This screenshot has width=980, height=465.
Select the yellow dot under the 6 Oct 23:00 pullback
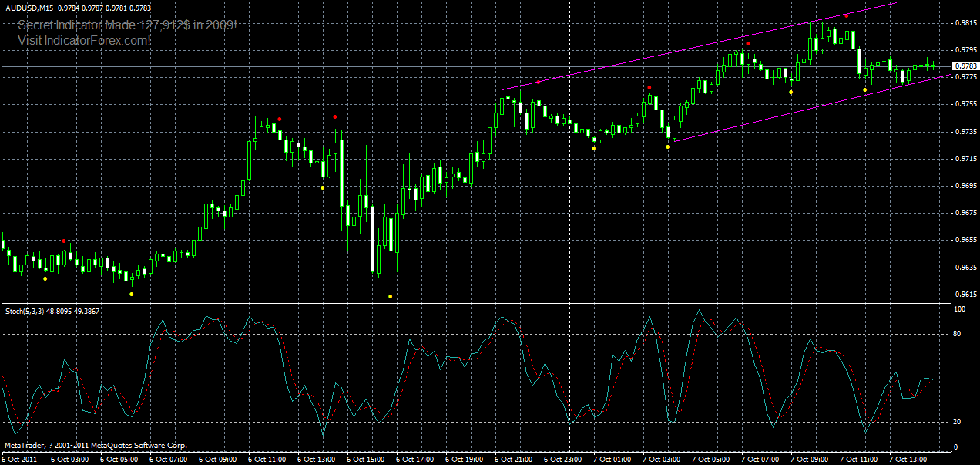coord(593,148)
